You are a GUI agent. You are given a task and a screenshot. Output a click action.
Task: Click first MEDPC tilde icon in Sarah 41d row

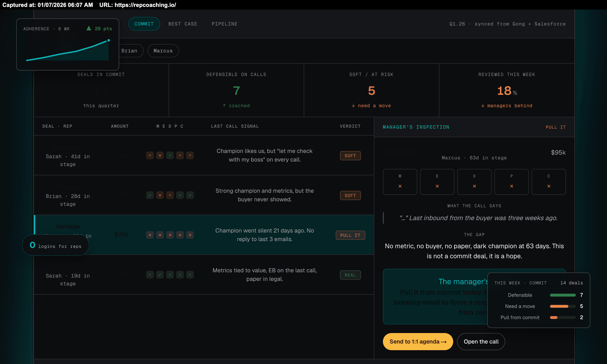click(150, 155)
